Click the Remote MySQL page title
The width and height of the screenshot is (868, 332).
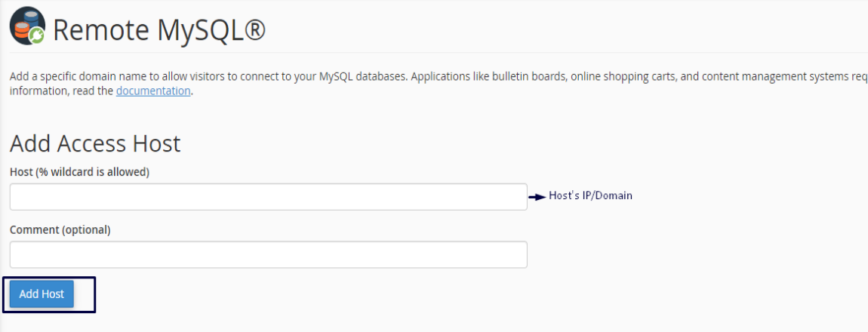click(x=159, y=30)
